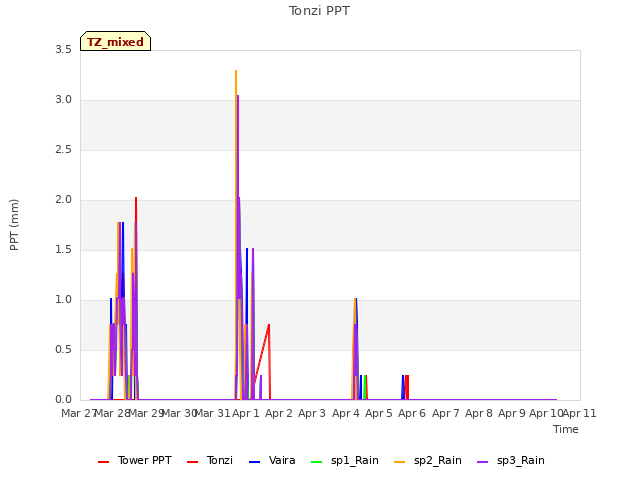The image size is (640, 480).
Task: Click the Tonzi PPT chart title
Action: (319, 11)
